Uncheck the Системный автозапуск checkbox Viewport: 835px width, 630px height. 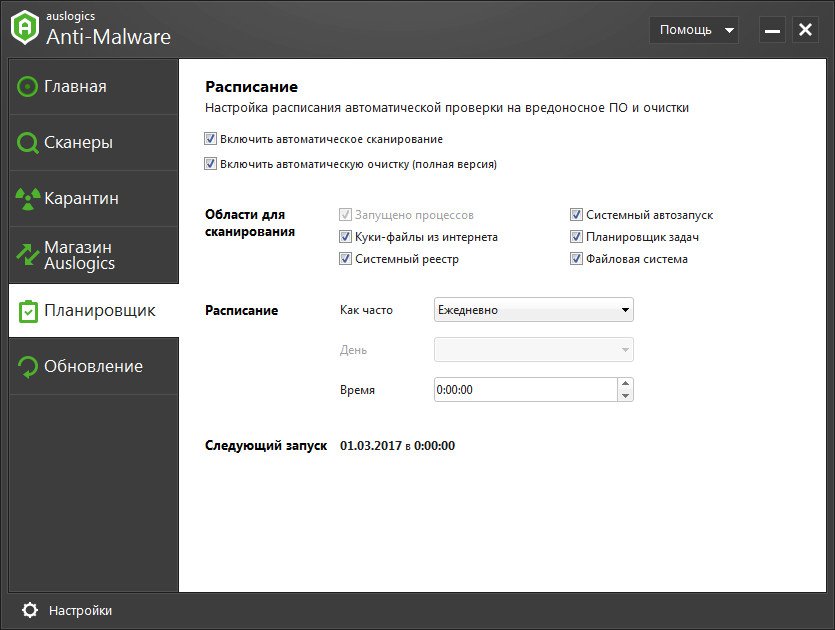(x=576, y=215)
